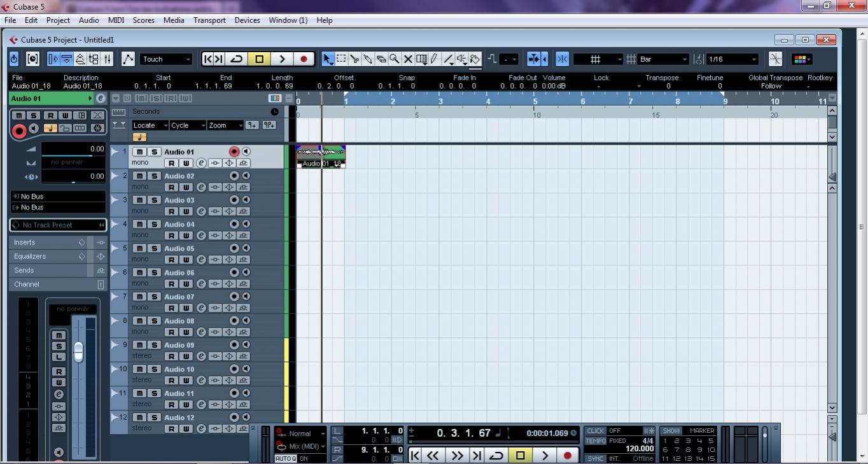Select the Draw pencil tool

434,59
